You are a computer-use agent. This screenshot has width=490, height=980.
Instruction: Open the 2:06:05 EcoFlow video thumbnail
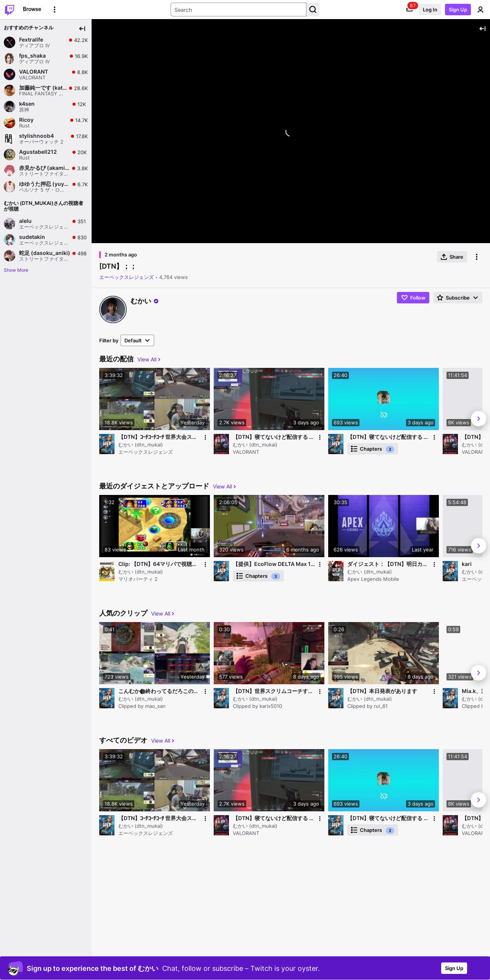click(269, 526)
